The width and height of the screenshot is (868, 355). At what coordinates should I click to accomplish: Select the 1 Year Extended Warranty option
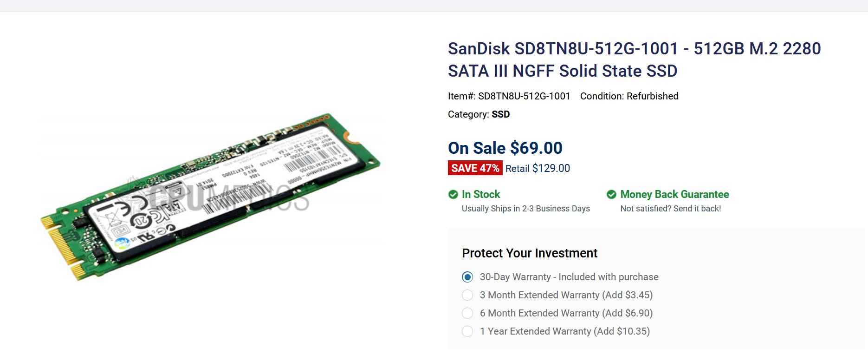coord(467,331)
